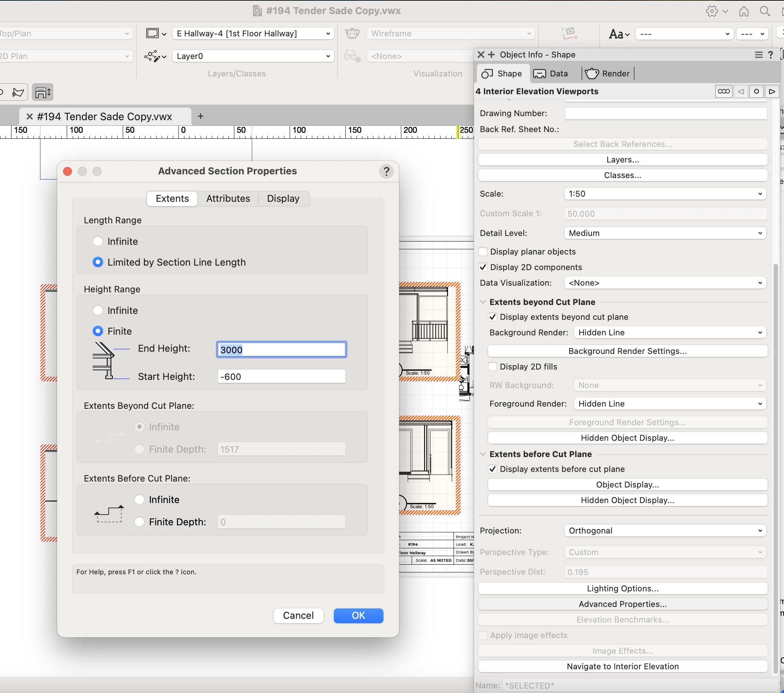784x693 pixels.
Task: Open the Scale dropdown showing 1:50
Action: pos(664,194)
